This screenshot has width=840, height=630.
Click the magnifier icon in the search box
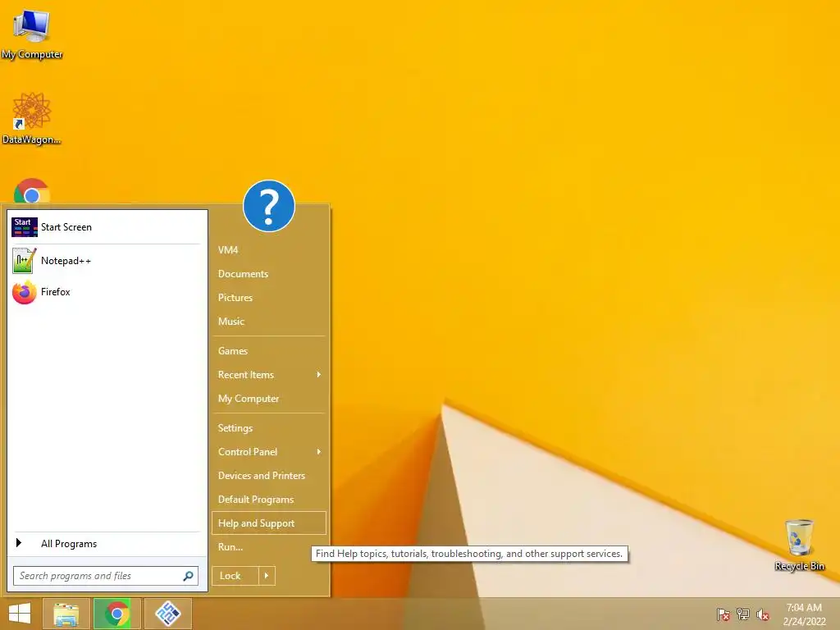coord(188,576)
